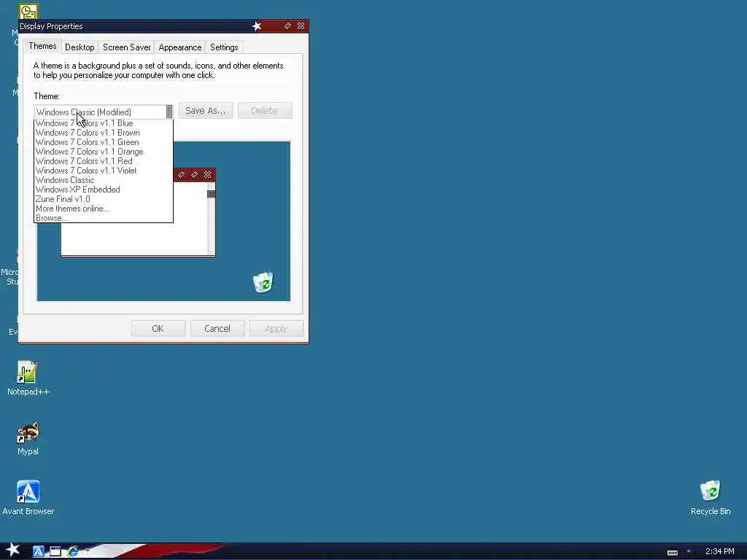The height and width of the screenshot is (560, 747).
Task: Click the Apply button
Action: (x=276, y=329)
